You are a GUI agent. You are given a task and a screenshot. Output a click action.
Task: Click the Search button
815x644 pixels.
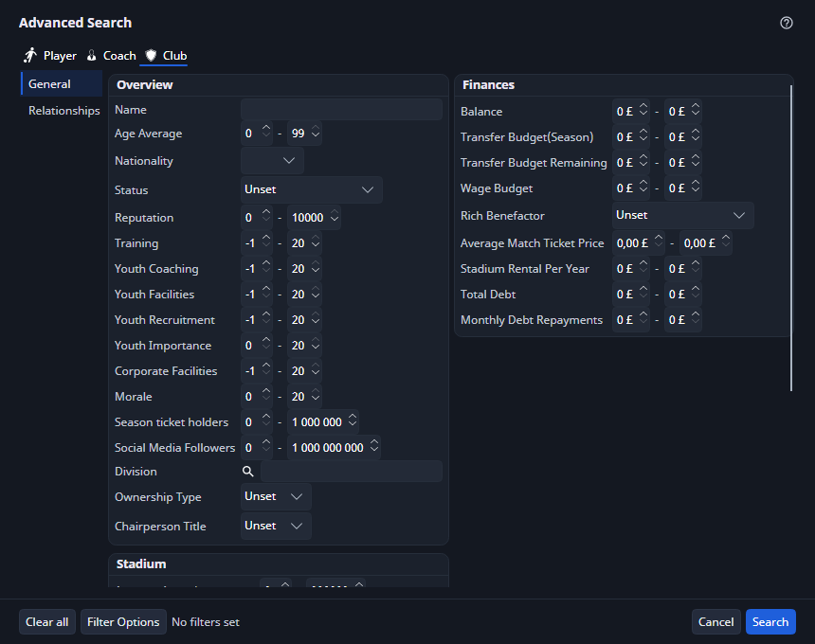pyautogui.click(x=770, y=621)
